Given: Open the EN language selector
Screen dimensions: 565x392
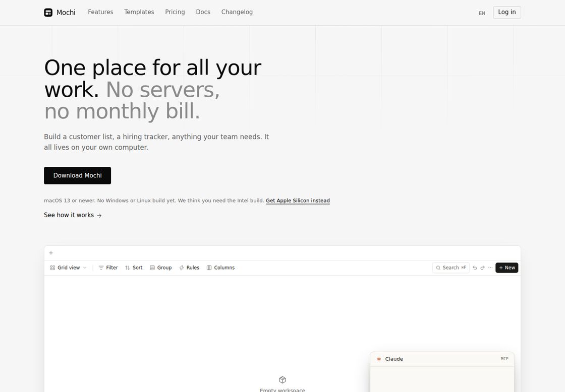Looking at the screenshot, I should coord(482,13).
